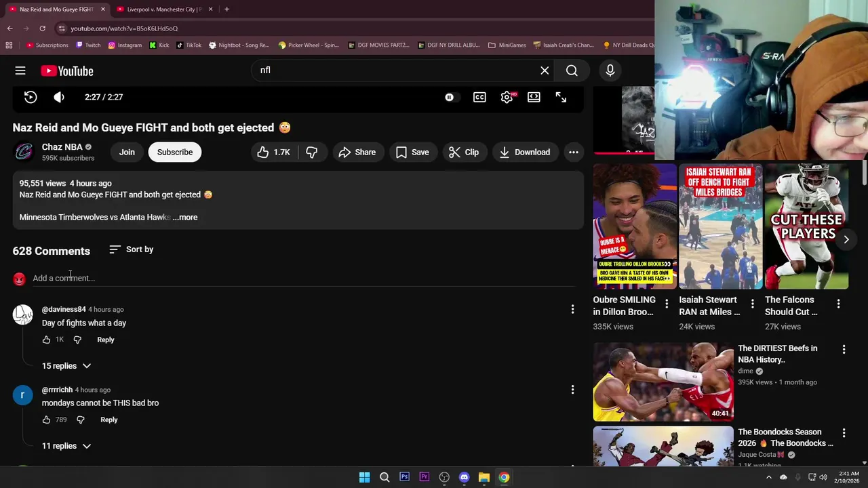Open options for The Falcons video
The width and height of the screenshot is (868, 488).
838,304
